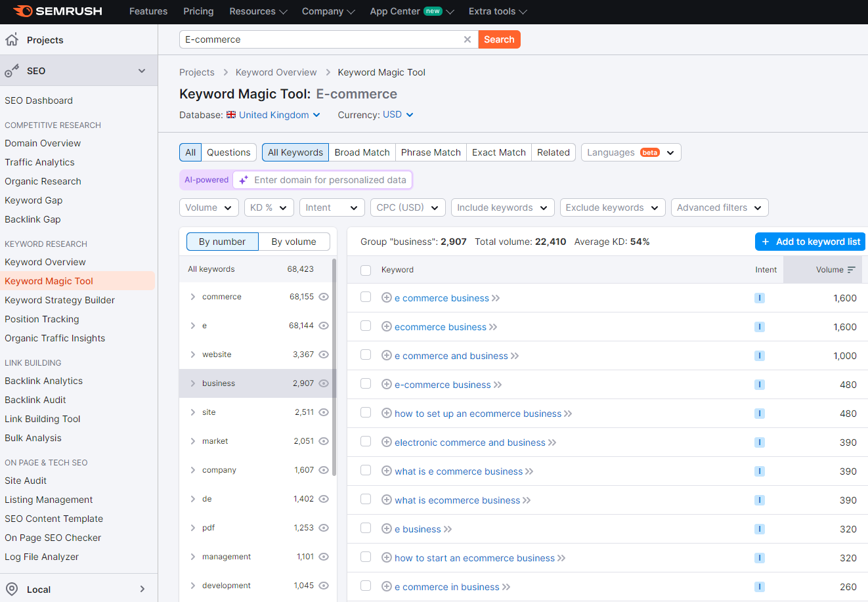Viewport: 868px width, 602px height.
Task: Click the Semrush logo icon
Action: [x=23, y=11]
